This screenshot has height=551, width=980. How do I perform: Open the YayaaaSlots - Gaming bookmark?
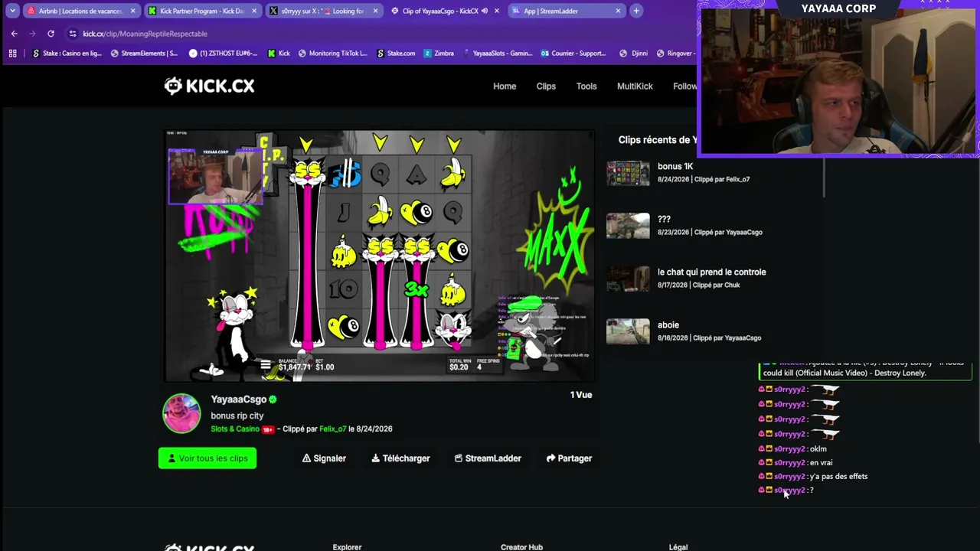click(x=497, y=54)
